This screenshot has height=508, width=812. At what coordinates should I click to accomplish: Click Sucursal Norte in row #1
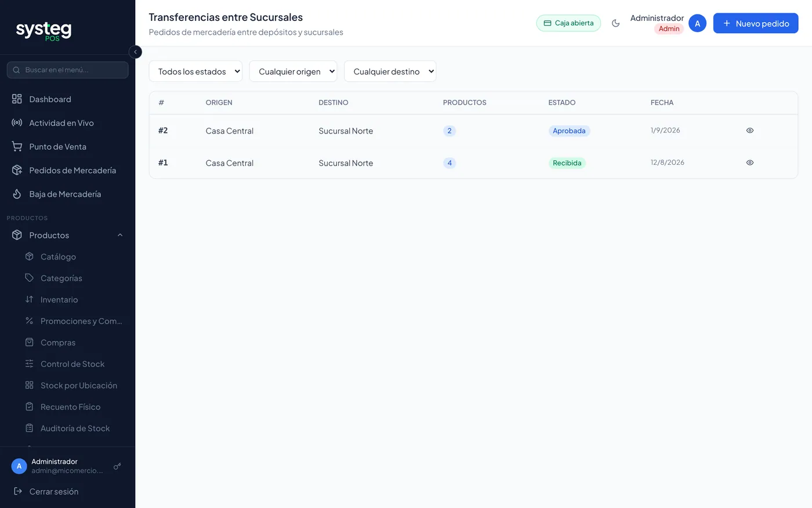346,164
